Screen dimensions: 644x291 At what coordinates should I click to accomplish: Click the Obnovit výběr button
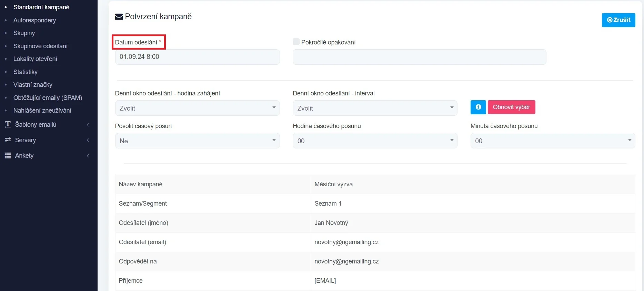point(511,107)
